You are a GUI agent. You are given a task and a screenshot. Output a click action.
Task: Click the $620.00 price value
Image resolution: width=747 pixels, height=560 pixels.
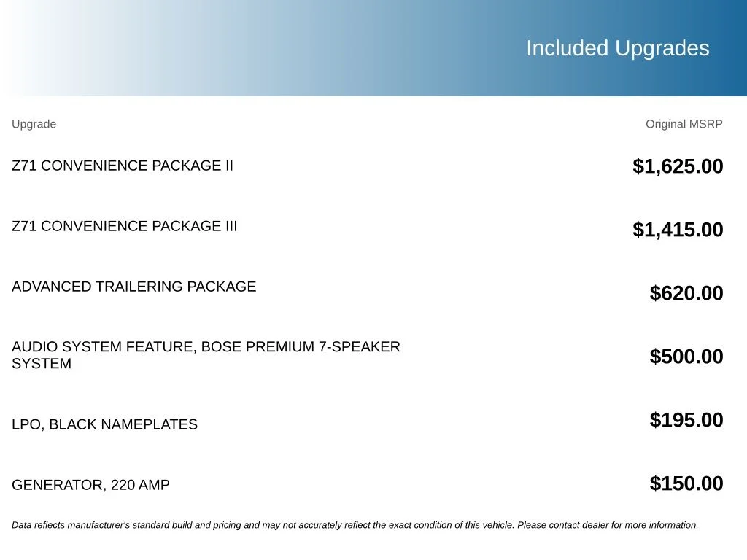coord(686,293)
